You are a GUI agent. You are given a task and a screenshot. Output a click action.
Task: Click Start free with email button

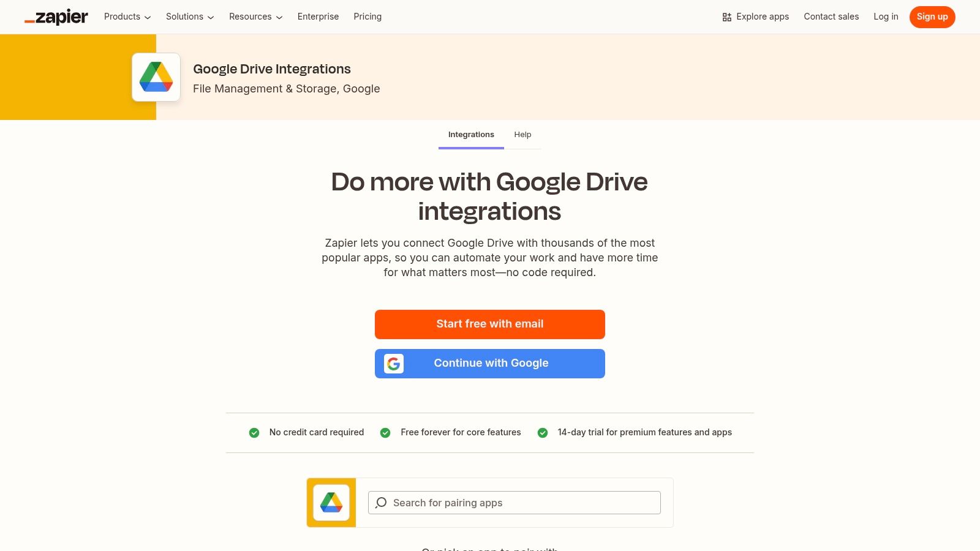pyautogui.click(x=490, y=324)
